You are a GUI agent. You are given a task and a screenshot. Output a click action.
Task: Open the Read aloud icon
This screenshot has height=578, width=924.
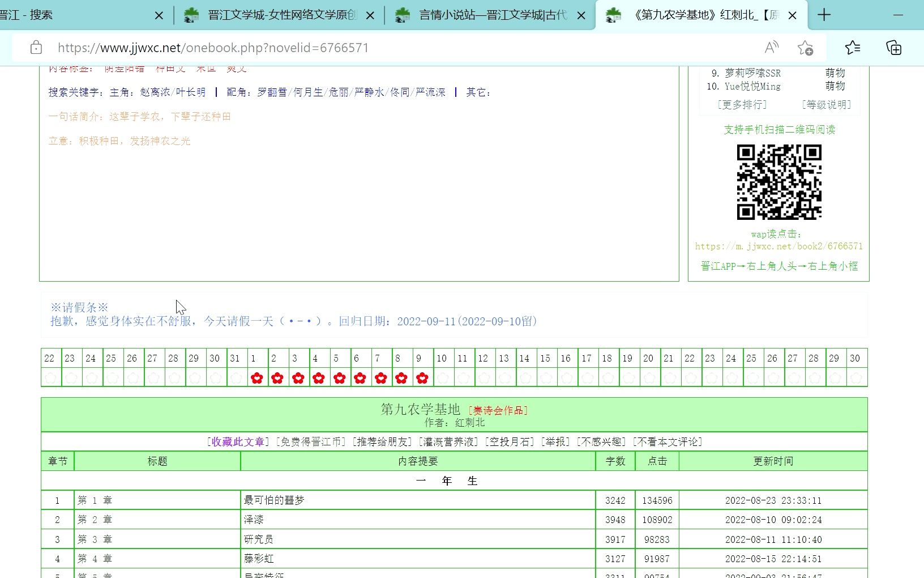pos(771,48)
